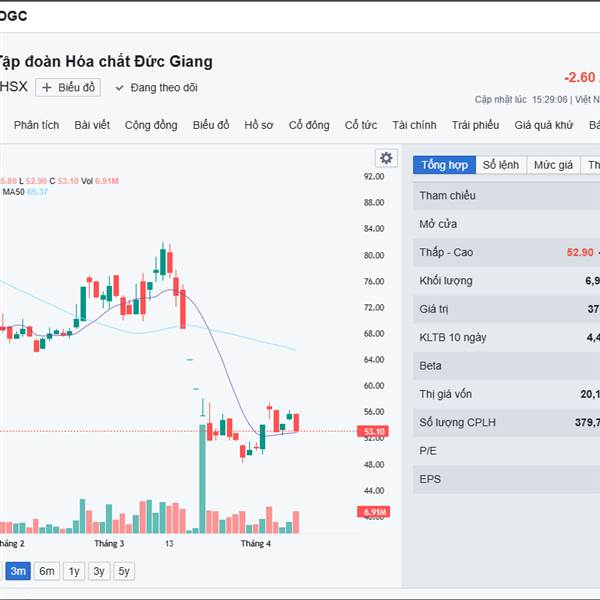This screenshot has width=600, height=600.
Task: Open the Trái phiếu tab
Action: (475, 125)
